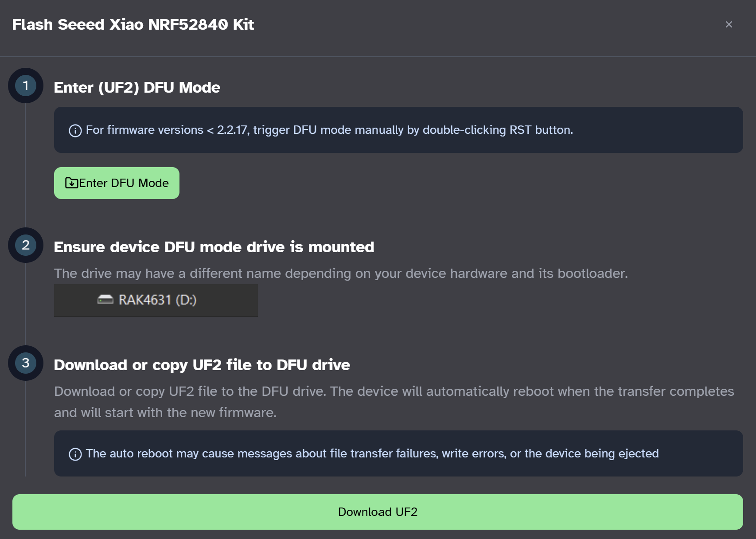Click the Ensure device DFU mode drive heading
Image resolution: width=756 pixels, height=539 pixels.
(214, 247)
